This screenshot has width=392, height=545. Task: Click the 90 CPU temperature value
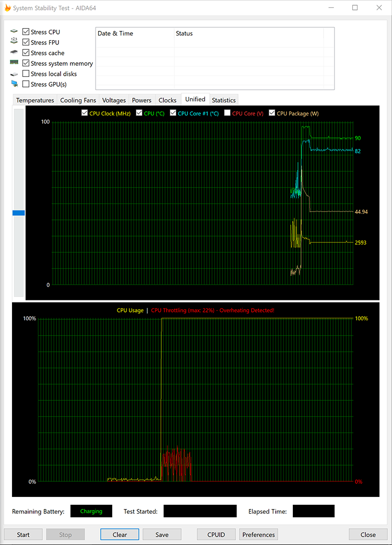coord(358,138)
